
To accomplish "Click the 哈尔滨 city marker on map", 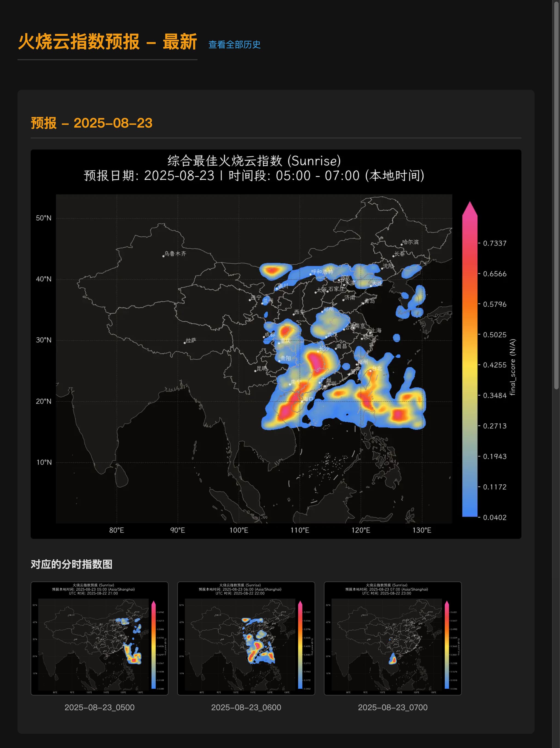I will point(402,244).
